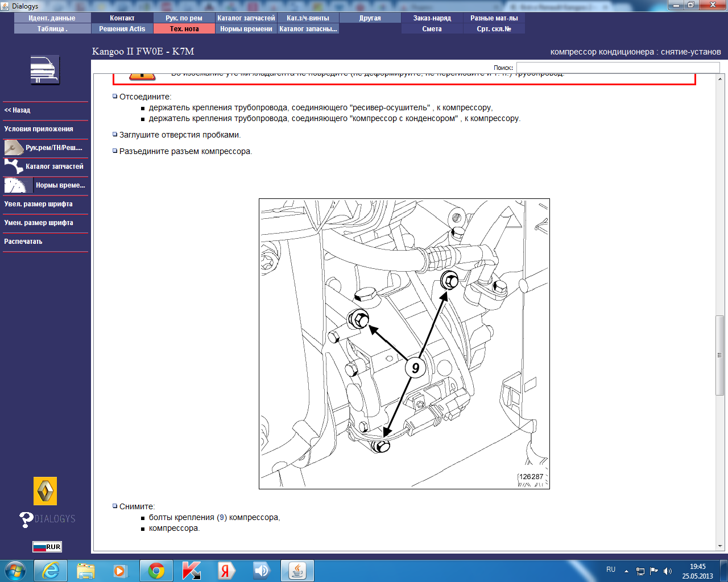Click the RU input language indicator

[x=611, y=569]
